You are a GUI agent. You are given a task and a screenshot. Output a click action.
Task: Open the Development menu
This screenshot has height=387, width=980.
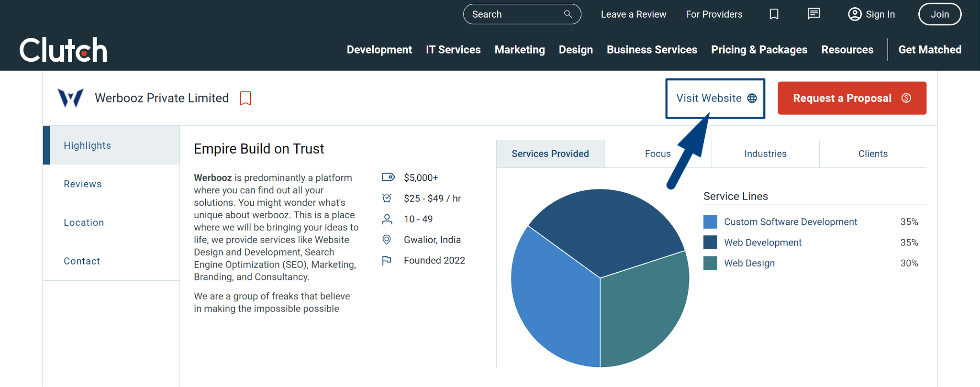pos(379,50)
